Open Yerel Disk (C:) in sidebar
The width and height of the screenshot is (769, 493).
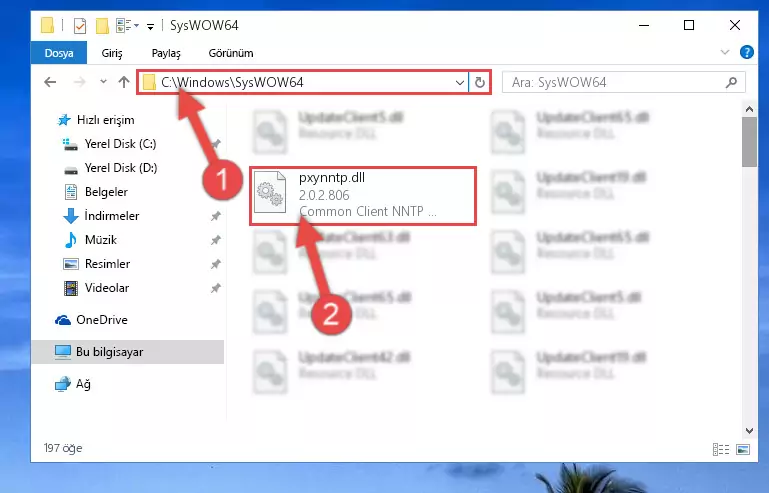(120, 144)
